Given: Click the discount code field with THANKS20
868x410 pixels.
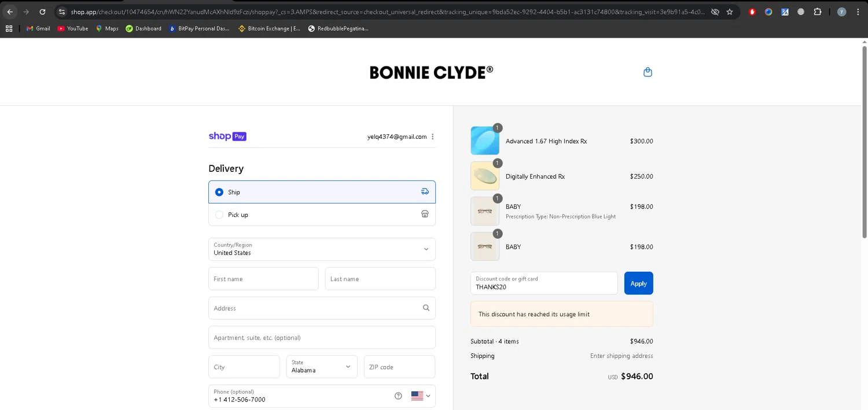Looking at the screenshot, I should 544,283.
